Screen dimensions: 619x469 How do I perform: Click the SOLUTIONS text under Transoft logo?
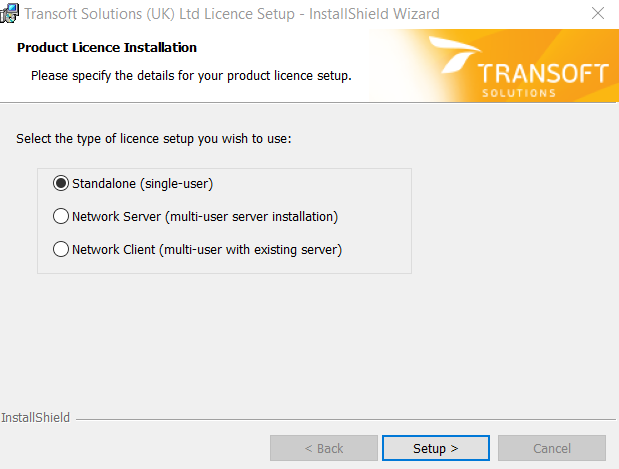pyautogui.click(x=519, y=93)
